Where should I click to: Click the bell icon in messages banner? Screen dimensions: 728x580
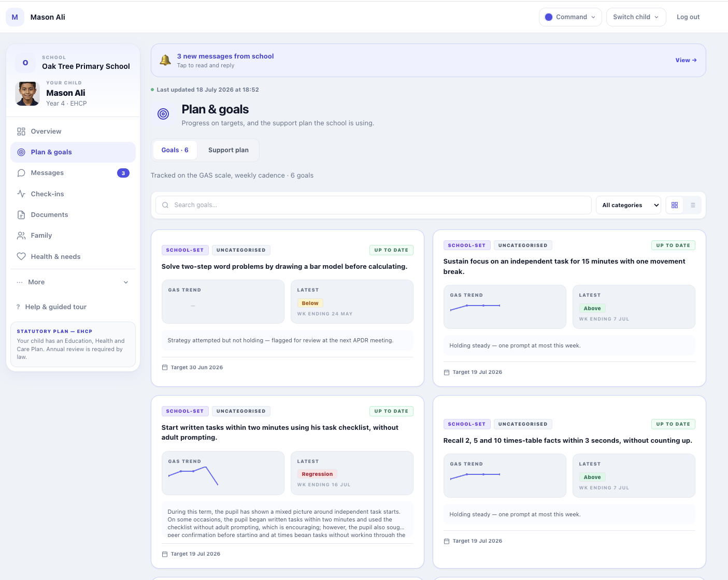(x=165, y=60)
